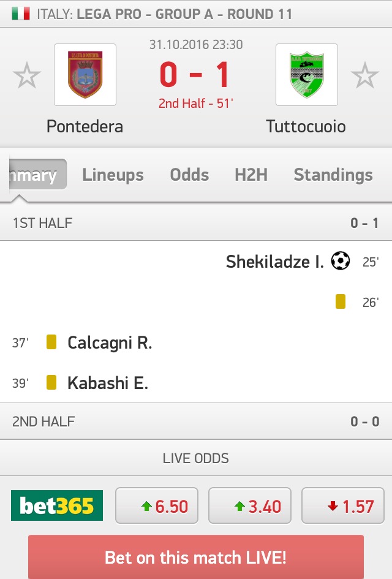Switch to the Odds tab
This screenshot has width=392, height=579.
click(189, 175)
